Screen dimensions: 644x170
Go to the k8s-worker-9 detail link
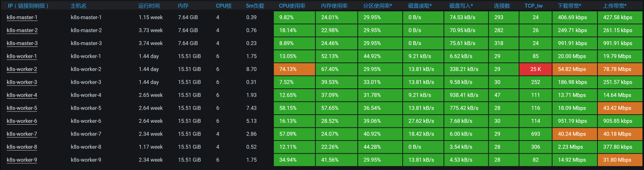click(x=22, y=160)
